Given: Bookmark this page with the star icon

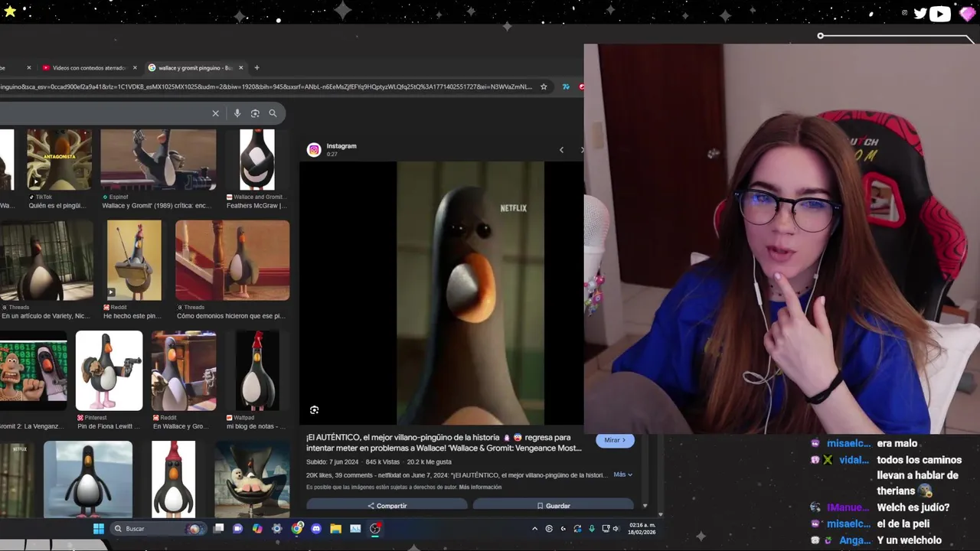Looking at the screenshot, I should click(544, 86).
